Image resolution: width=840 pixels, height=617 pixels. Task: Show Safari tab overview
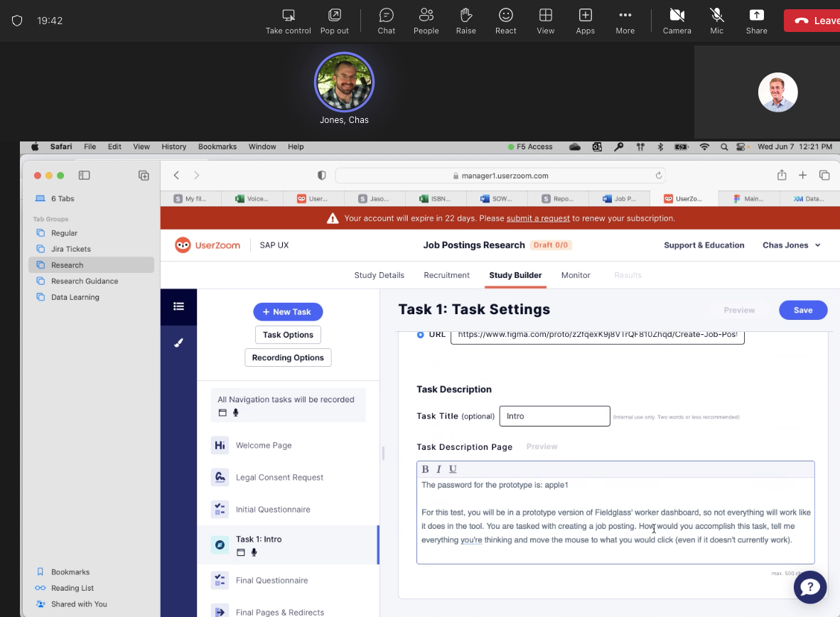coord(824,176)
